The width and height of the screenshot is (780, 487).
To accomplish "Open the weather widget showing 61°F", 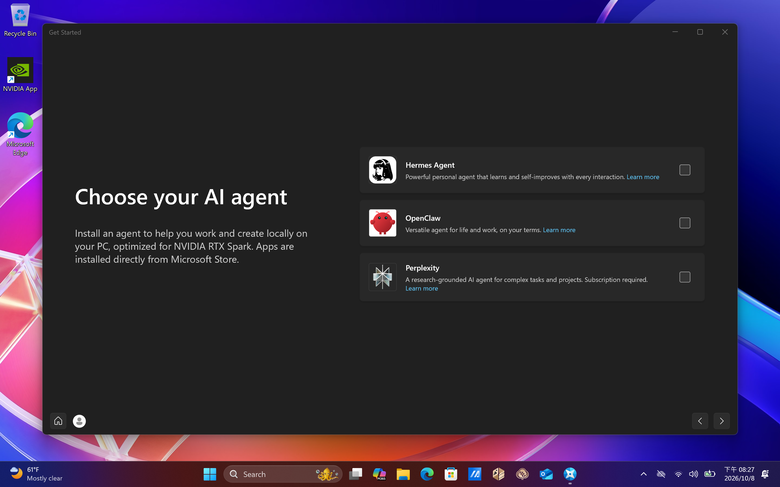I will pos(36,474).
